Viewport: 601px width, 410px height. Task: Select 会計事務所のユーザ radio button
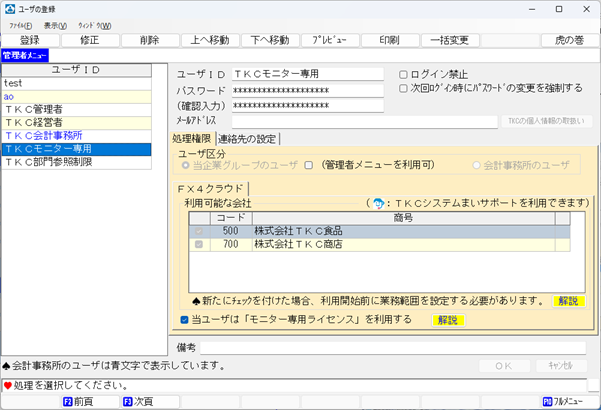[476, 166]
